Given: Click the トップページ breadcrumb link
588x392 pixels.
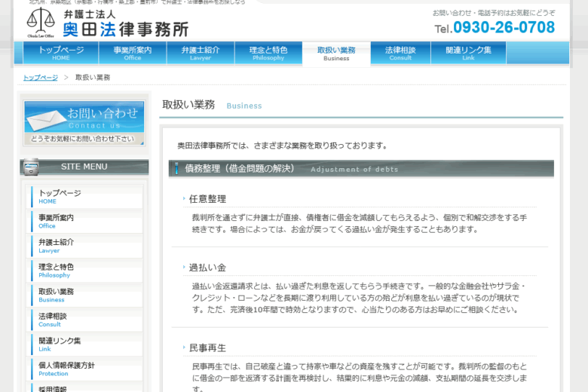Looking at the screenshot, I should click(x=40, y=78).
